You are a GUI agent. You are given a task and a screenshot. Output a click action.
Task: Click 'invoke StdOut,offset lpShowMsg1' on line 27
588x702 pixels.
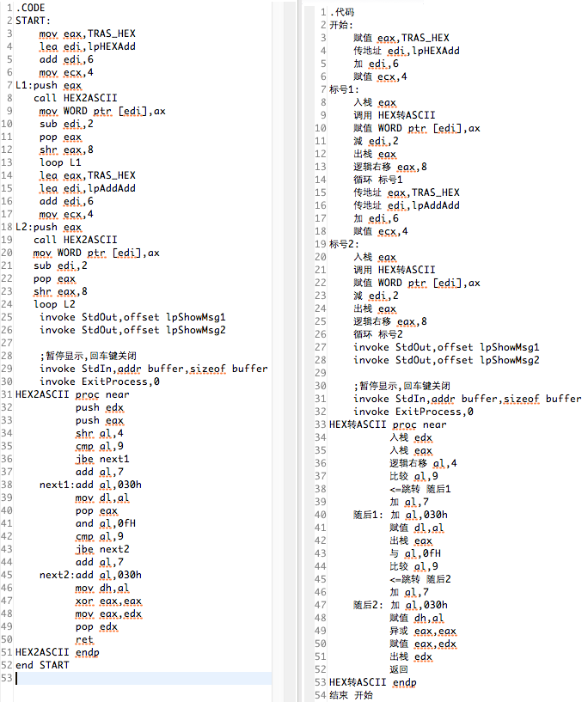446,347
